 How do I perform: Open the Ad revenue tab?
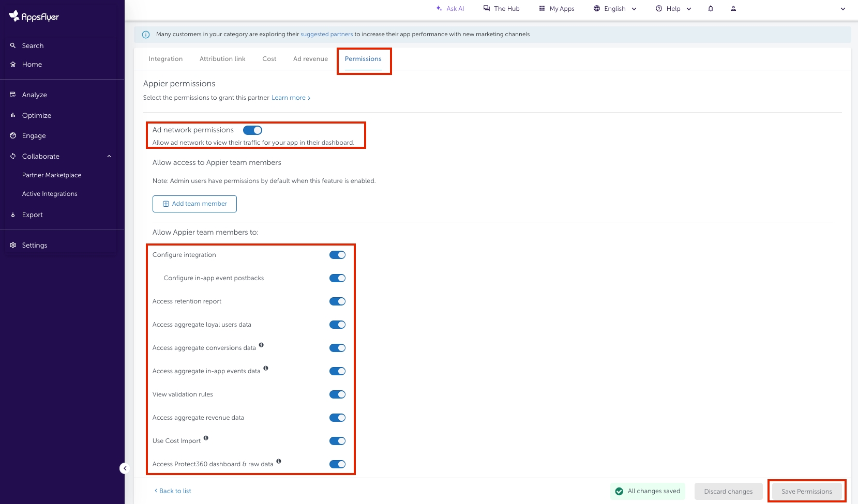310,59
